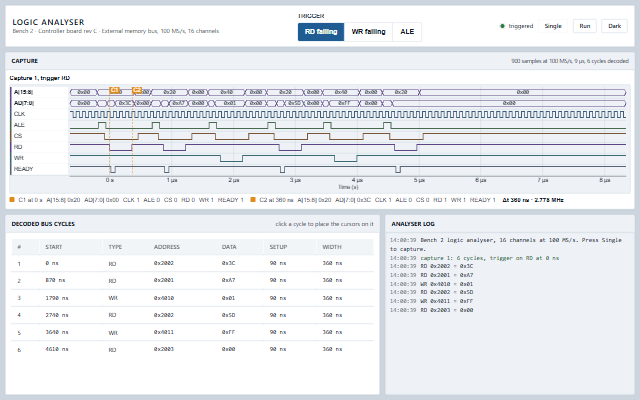Image resolution: width=640 pixels, height=400 pixels.
Task: Select decoded cycle starting at 3640 ns
Action: tap(192, 332)
